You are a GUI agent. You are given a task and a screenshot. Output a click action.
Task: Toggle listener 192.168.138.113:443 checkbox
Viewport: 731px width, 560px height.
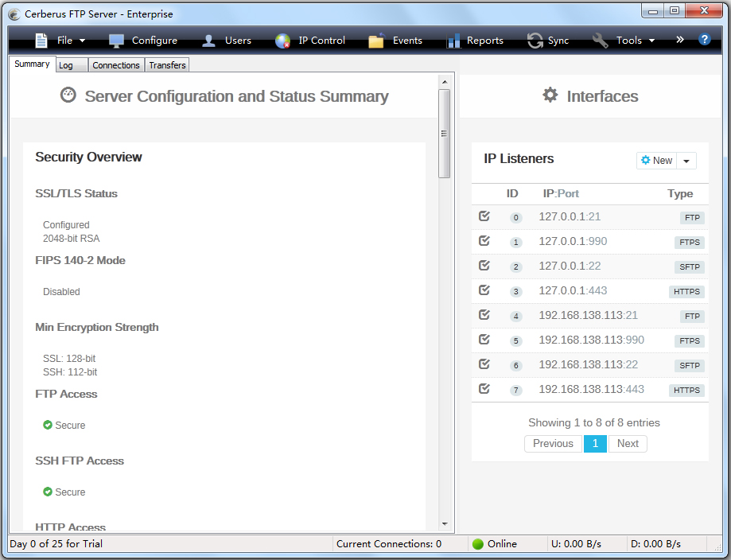(484, 388)
